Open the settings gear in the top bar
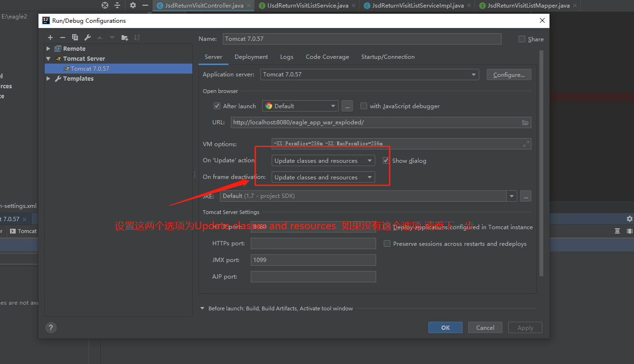The image size is (634, 364). coord(132,6)
